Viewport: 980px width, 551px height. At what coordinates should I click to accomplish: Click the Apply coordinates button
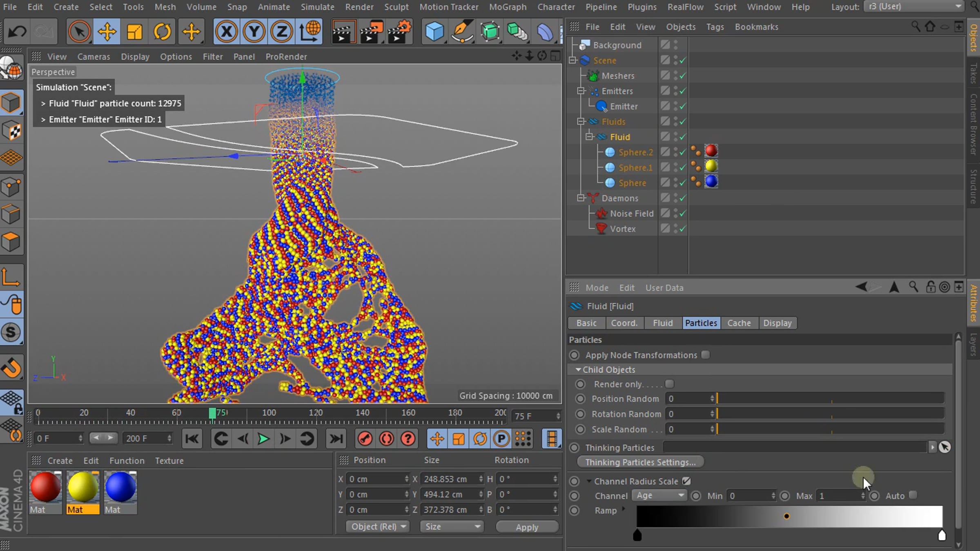click(x=527, y=527)
